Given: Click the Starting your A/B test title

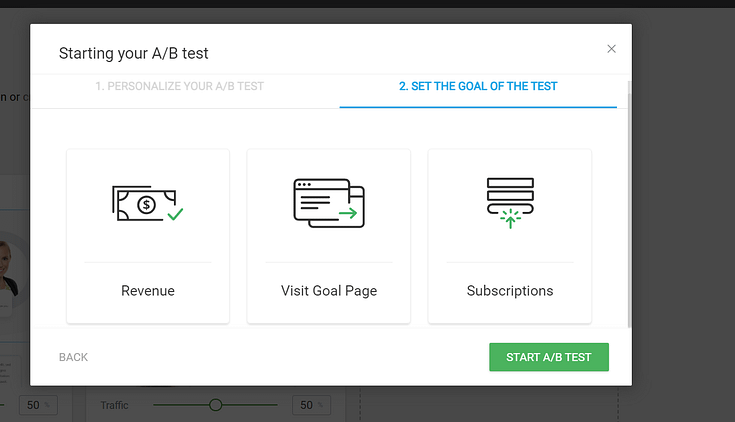Looking at the screenshot, I should tap(134, 53).
